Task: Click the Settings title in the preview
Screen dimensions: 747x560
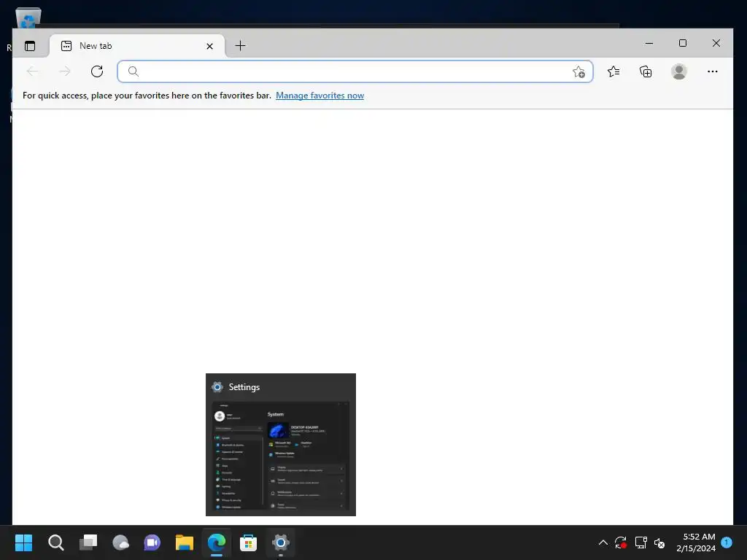Action: pyautogui.click(x=244, y=387)
